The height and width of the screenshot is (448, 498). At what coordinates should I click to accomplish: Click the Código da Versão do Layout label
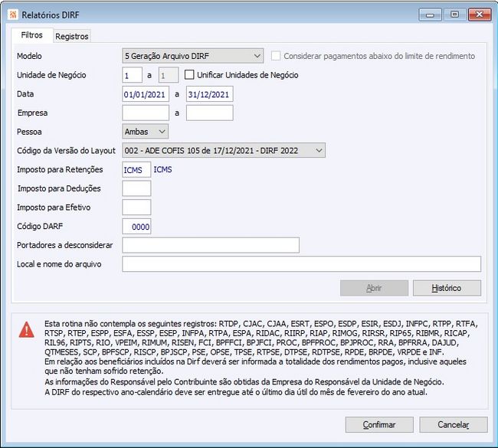pyautogui.click(x=66, y=151)
